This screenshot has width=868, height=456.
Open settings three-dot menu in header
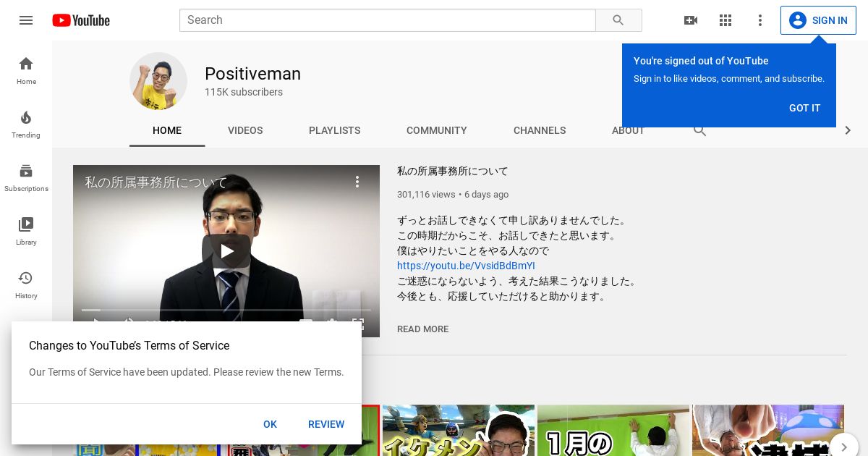pyautogui.click(x=760, y=20)
